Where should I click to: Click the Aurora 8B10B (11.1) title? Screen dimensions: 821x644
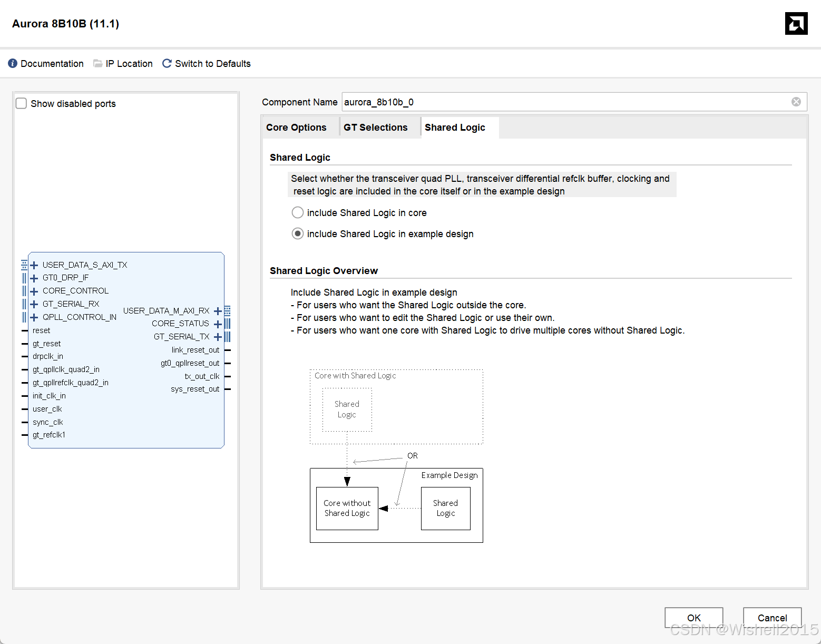coord(65,24)
